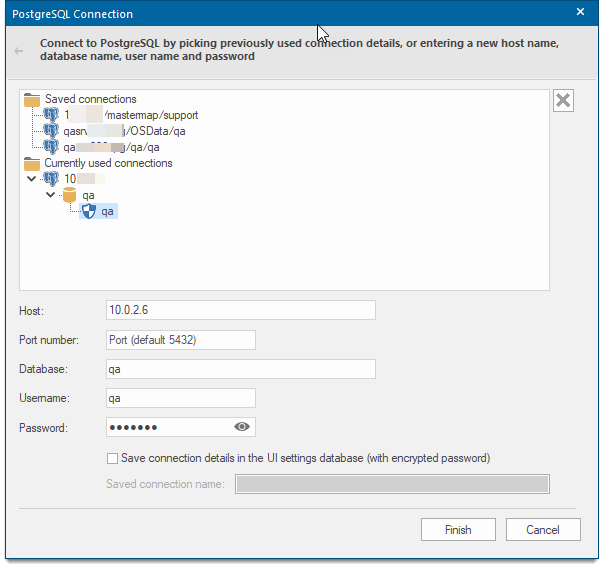Viewport: 604px width, 569px height.
Task: Show password with the eye icon
Action: pos(242,427)
